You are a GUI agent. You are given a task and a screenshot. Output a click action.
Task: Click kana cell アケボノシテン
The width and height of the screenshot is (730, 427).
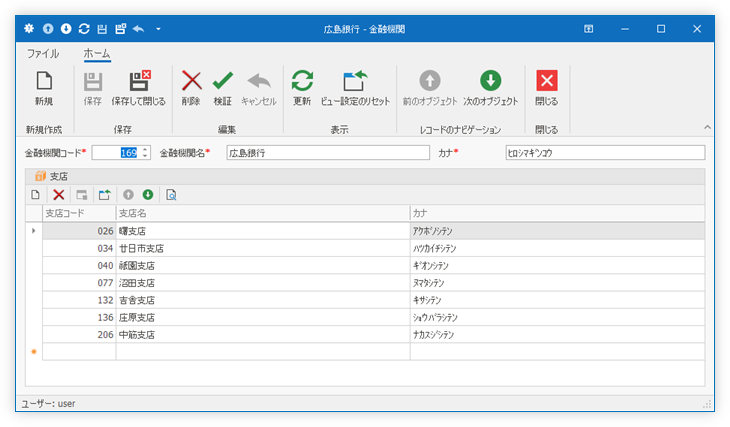(x=557, y=231)
